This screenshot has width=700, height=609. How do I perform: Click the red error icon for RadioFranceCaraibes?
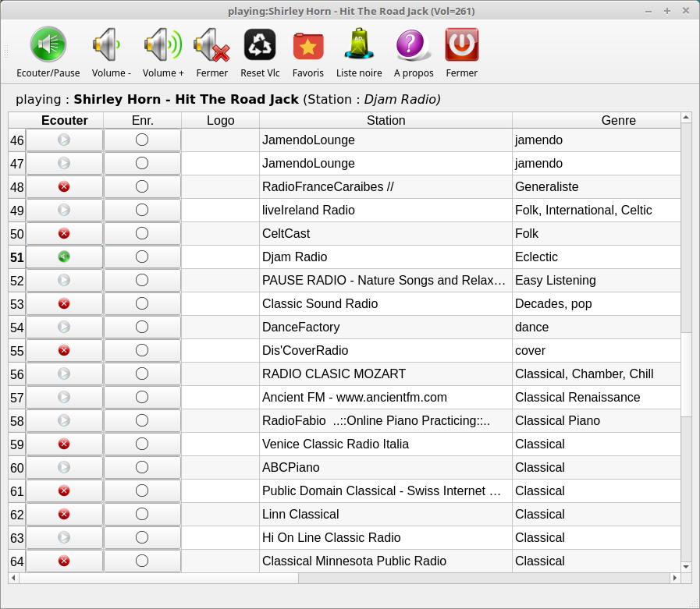pyautogui.click(x=64, y=186)
